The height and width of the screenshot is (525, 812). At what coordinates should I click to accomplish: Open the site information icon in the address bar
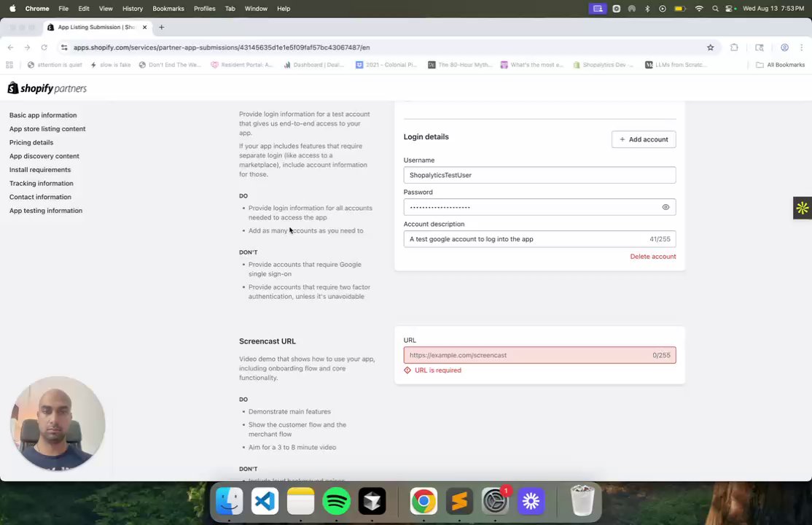pos(64,47)
